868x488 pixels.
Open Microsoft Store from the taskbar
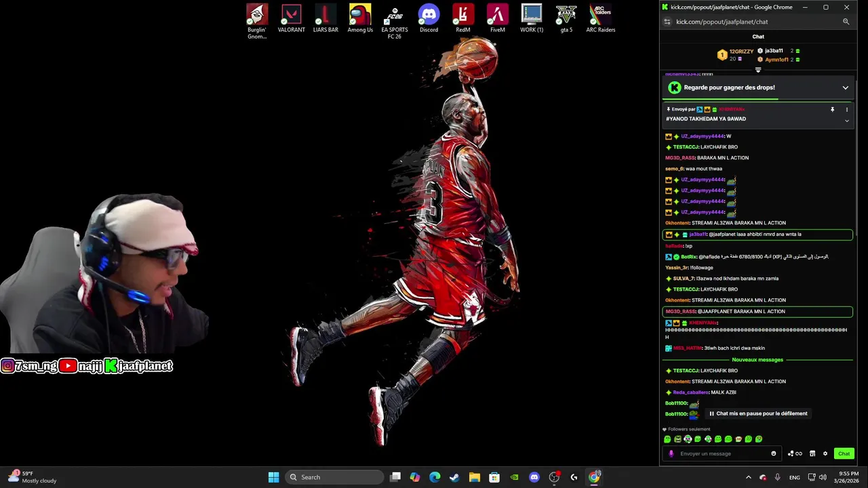[x=494, y=477]
